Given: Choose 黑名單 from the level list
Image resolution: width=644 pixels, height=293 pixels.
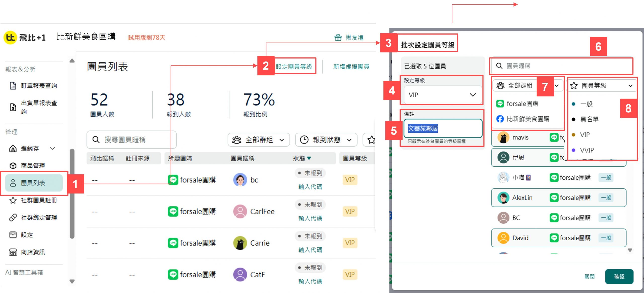Looking at the screenshot, I should pos(589,119).
